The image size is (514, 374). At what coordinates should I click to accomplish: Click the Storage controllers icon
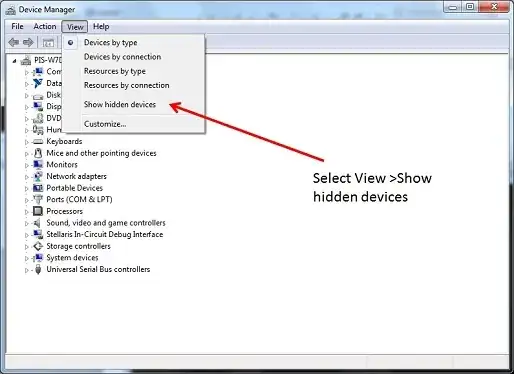pyautogui.click(x=38, y=246)
